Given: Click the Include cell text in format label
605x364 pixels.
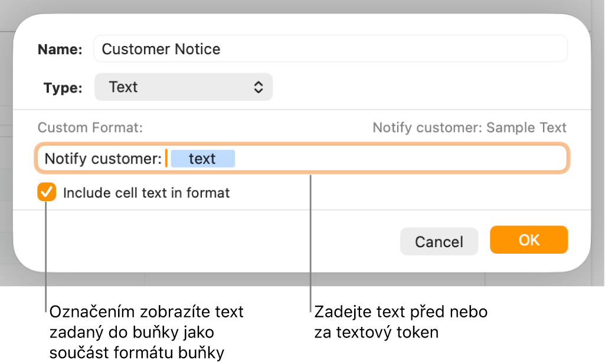Looking at the screenshot, I should [145, 192].
